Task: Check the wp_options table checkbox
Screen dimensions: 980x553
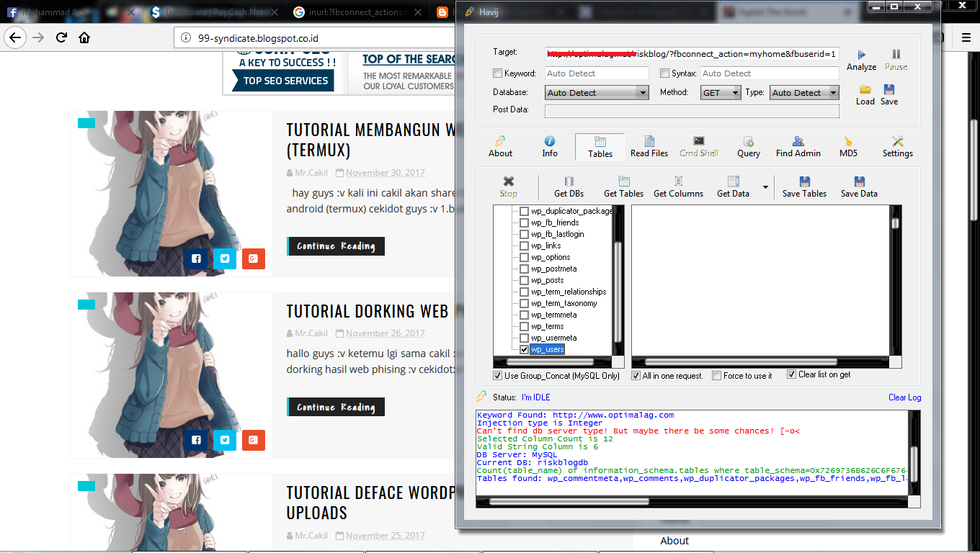Action: pos(524,257)
